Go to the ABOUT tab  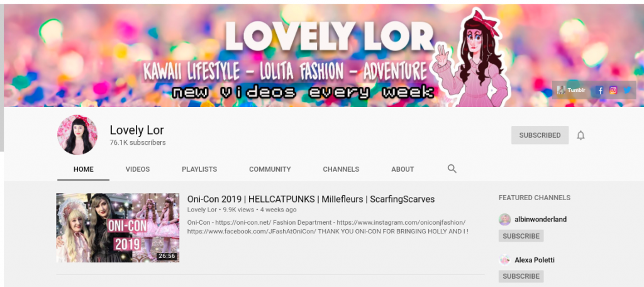(x=402, y=169)
